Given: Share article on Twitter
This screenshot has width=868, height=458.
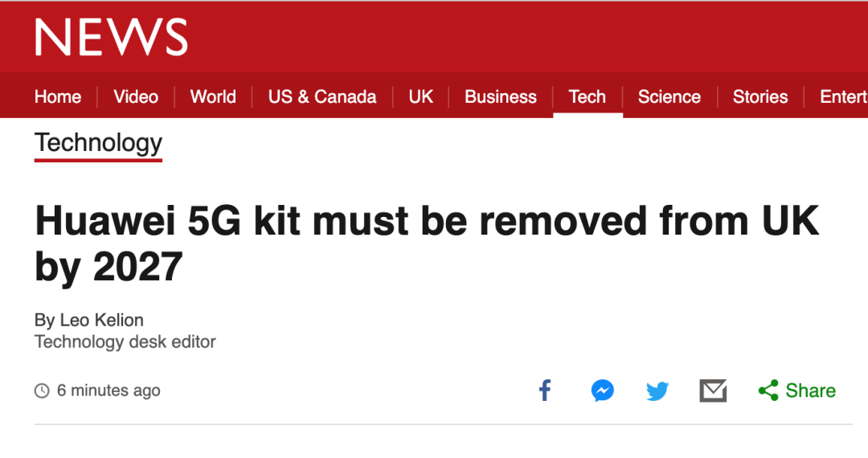Looking at the screenshot, I should [x=657, y=391].
